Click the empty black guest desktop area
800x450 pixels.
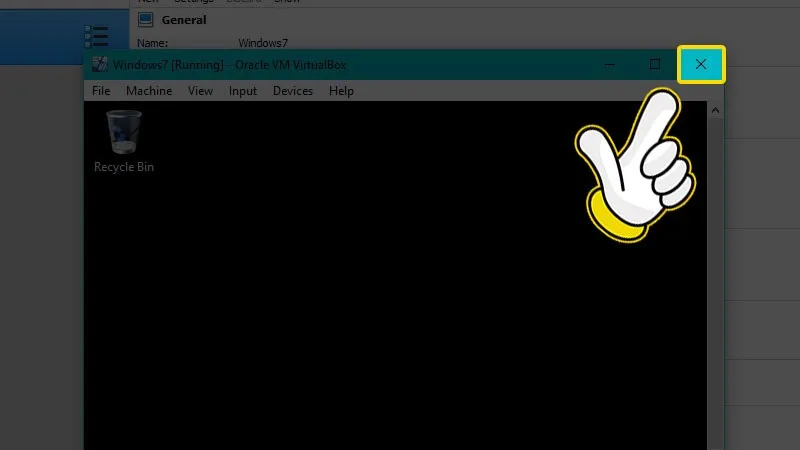tap(400, 300)
